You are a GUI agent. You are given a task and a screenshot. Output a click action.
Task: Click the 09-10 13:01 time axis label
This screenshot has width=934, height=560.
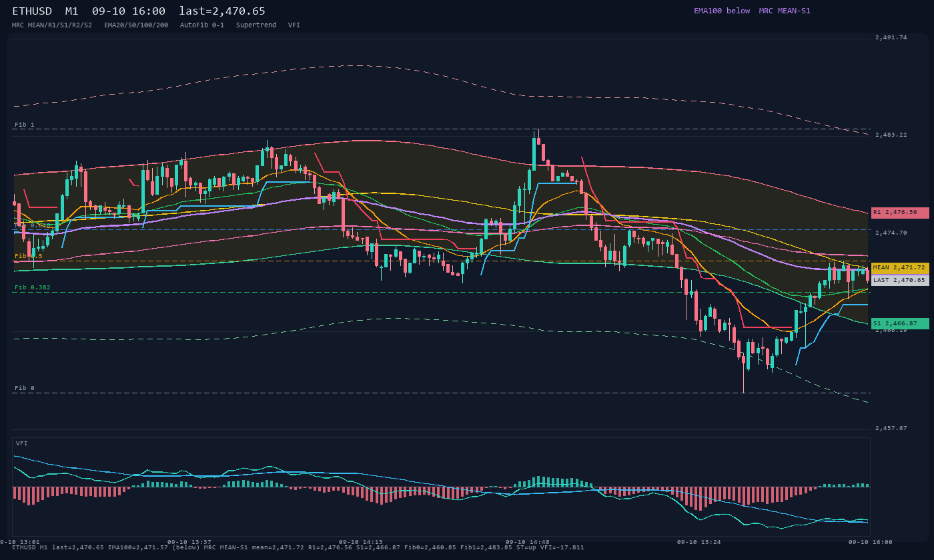click(x=20, y=542)
